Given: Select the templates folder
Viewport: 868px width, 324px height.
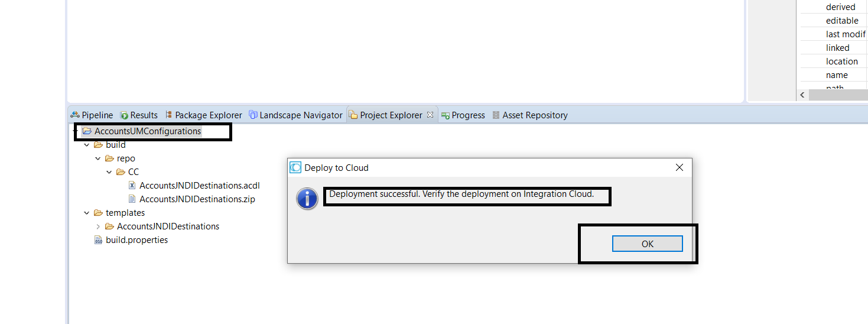Looking at the screenshot, I should point(125,213).
